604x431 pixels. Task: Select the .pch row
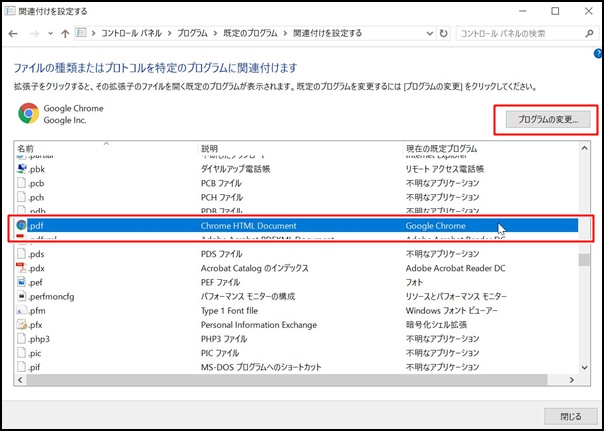pyautogui.click(x=296, y=197)
